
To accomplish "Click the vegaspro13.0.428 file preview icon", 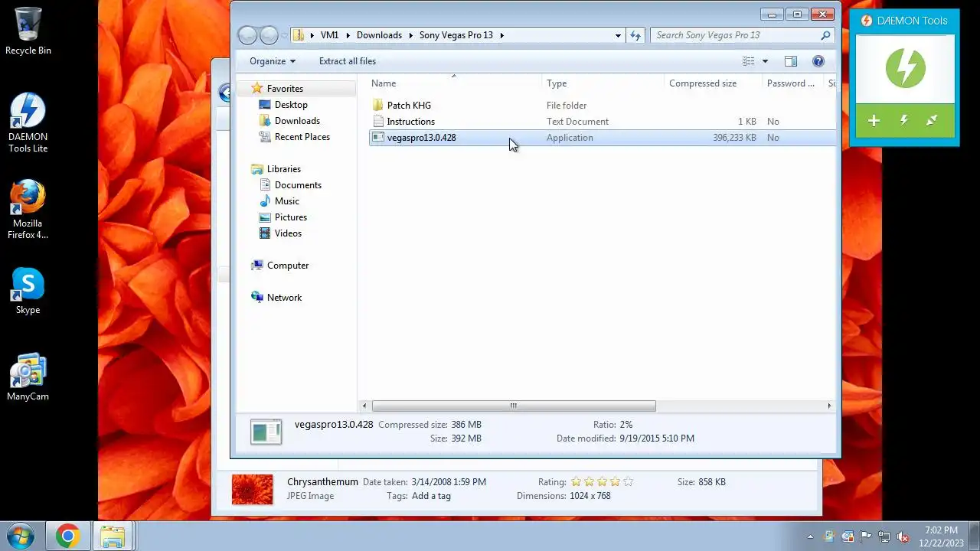I will click(266, 432).
